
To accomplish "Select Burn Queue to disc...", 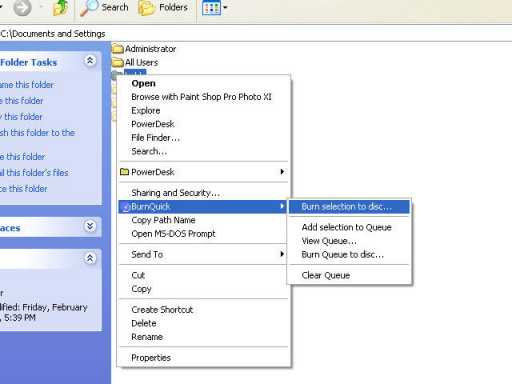I will click(349, 255).
